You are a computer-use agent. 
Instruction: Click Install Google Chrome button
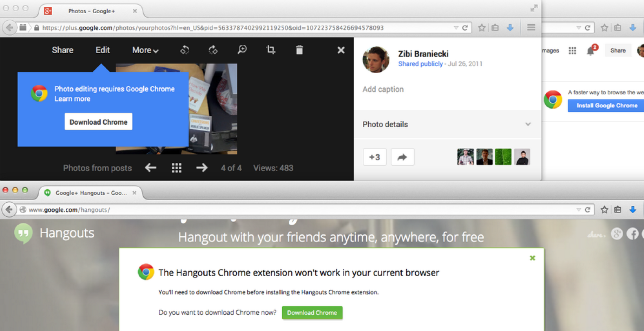point(606,106)
